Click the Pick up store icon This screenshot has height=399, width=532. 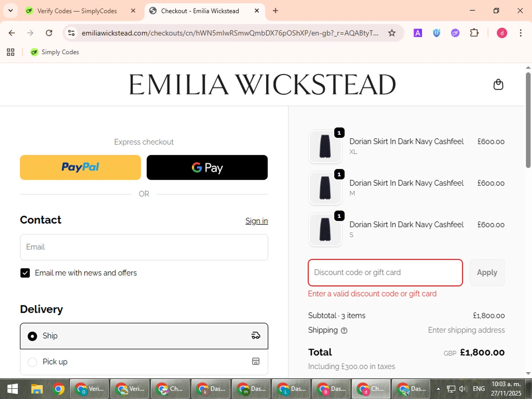256,361
